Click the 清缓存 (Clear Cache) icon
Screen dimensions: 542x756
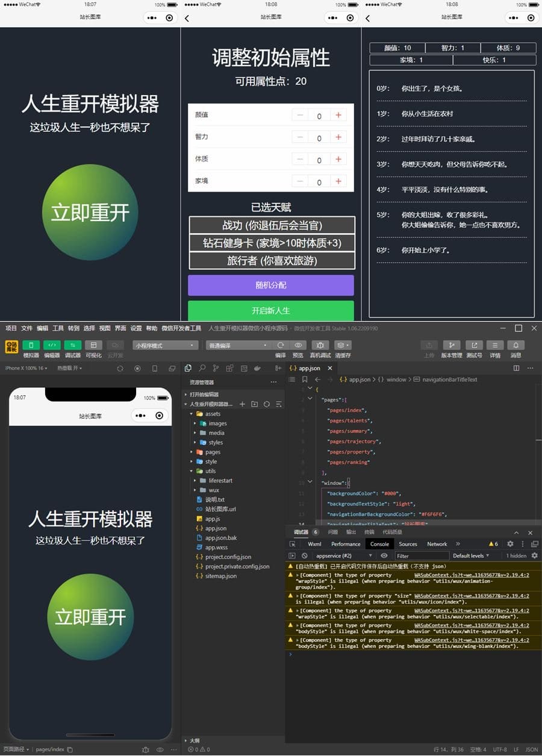(x=340, y=345)
